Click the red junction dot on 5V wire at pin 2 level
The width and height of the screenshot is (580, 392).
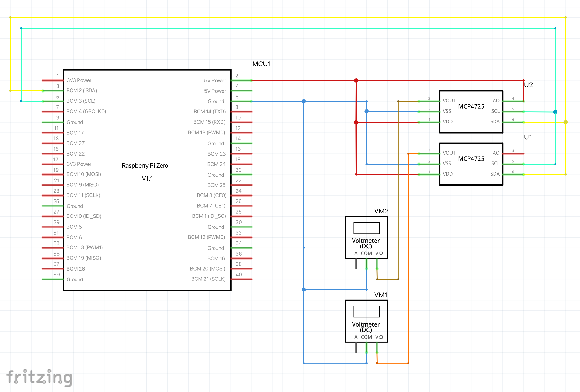[x=356, y=80]
